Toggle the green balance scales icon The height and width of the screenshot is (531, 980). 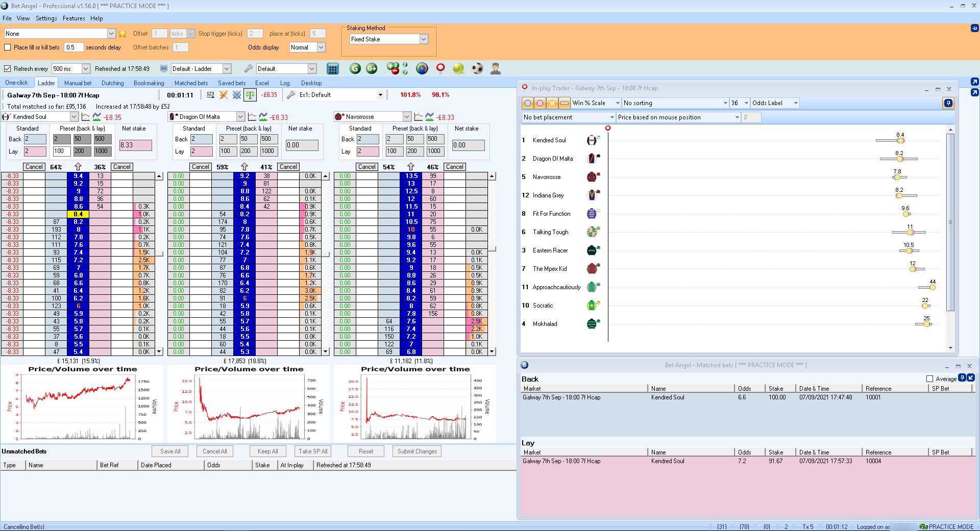tap(250, 95)
